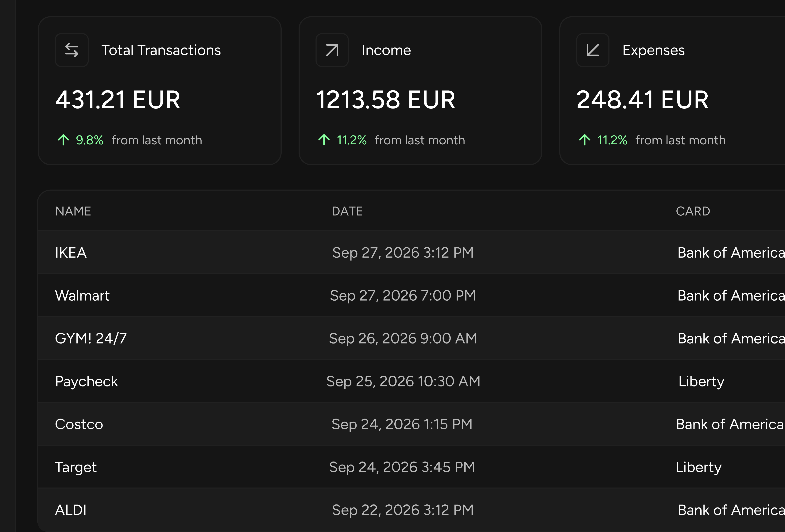Click Liberty card in Paycheck row

[x=701, y=382]
